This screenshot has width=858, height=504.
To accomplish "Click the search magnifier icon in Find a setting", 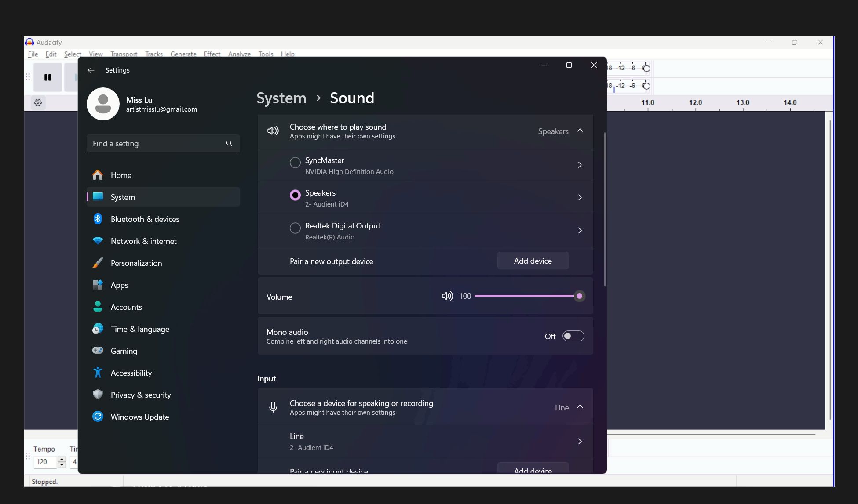I will [x=229, y=144].
